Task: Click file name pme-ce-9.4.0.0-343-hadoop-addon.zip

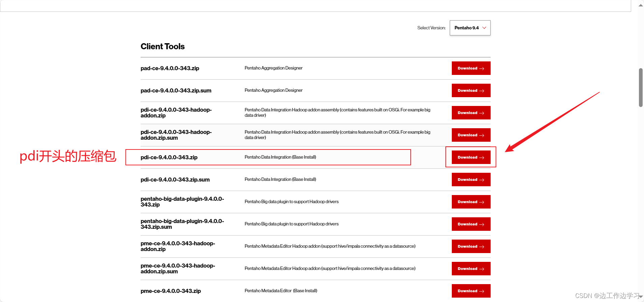Action: click(x=178, y=246)
